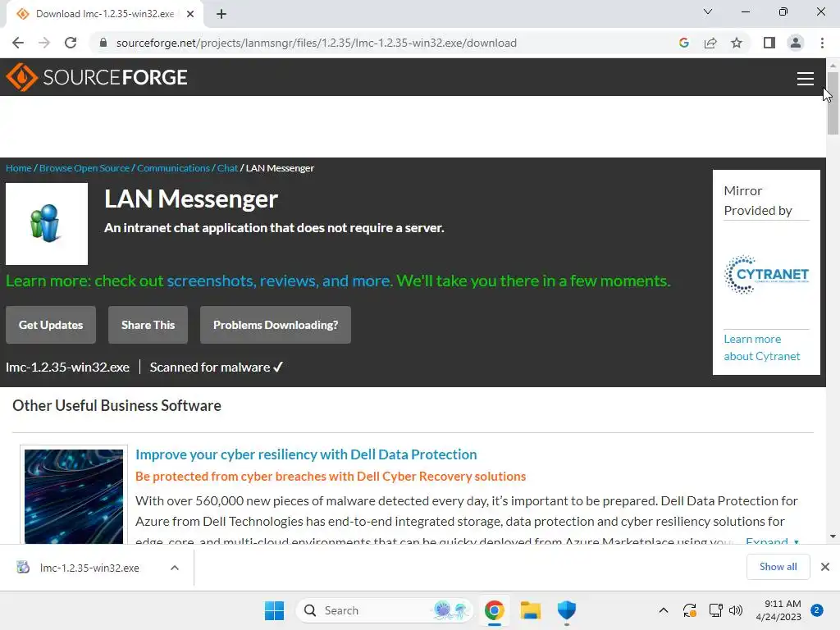Click the Google icon in address bar

683,43
